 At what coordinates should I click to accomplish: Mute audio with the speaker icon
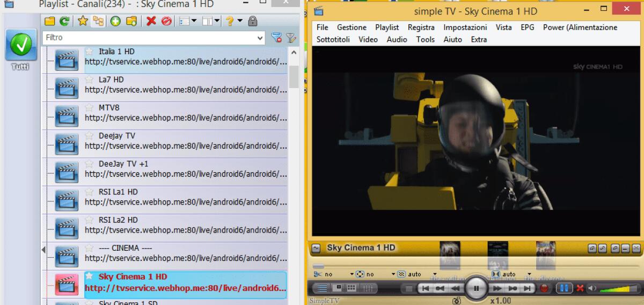[591, 288]
